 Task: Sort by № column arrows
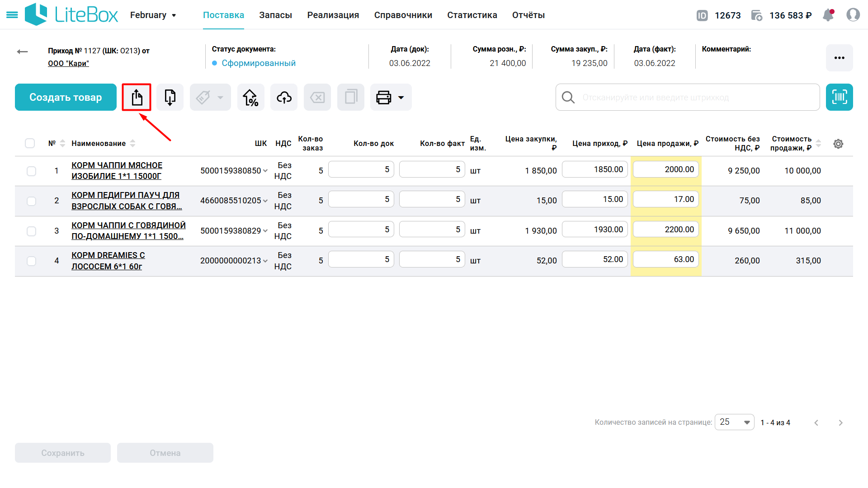[62, 143]
